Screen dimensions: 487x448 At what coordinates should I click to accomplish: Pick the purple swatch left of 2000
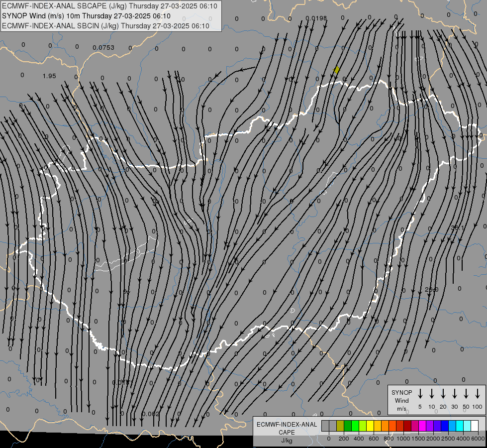(x=430, y=426)
